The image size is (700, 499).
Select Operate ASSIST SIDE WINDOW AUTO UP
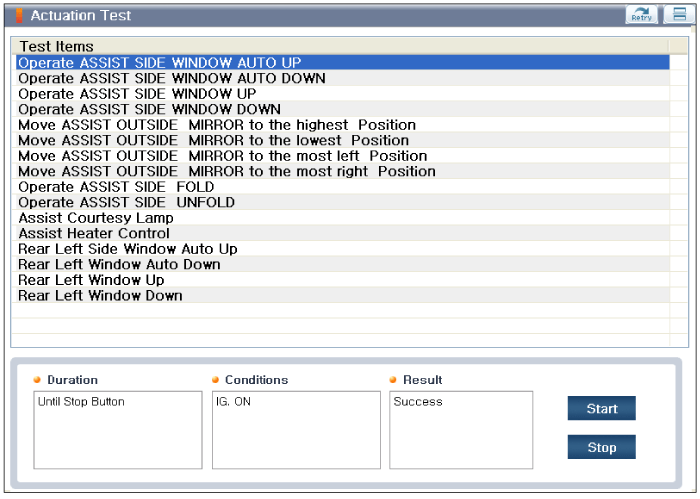(160, 62)
